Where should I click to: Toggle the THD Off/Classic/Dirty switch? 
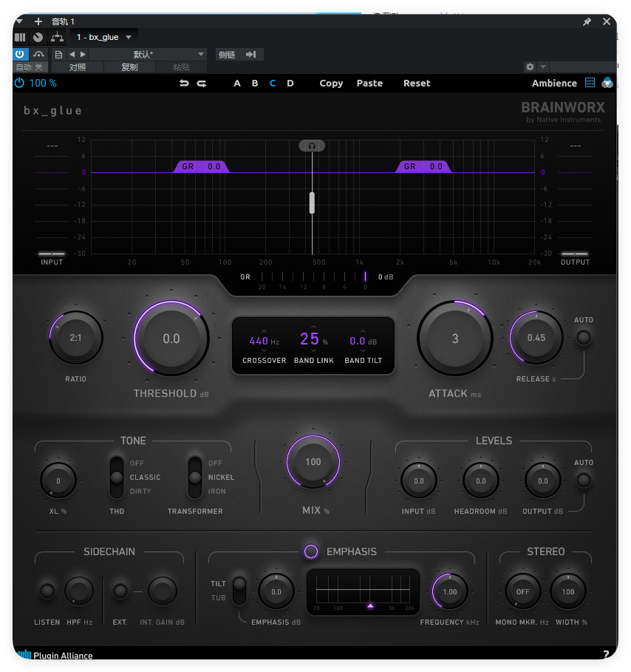tap(117, 477)
